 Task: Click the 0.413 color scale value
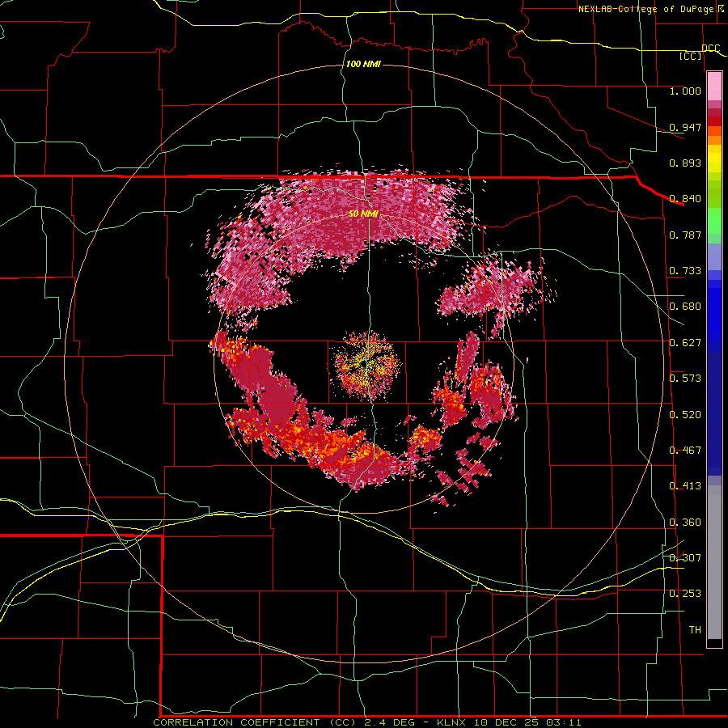[685, 486]
